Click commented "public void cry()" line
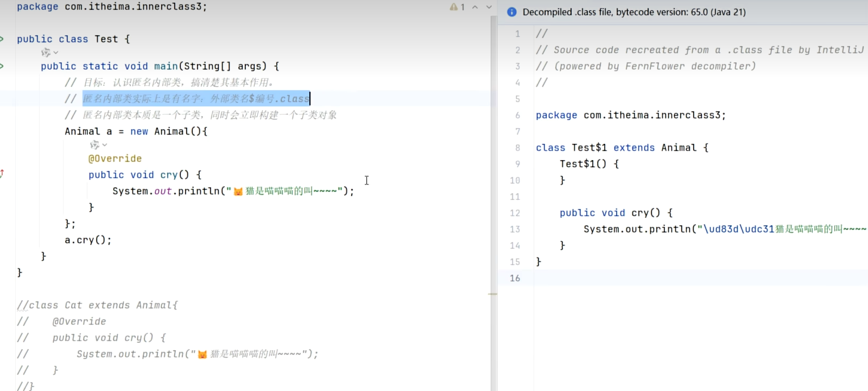Image resolution: width=868 pixels, height=391 pixels. pos(91,338)
